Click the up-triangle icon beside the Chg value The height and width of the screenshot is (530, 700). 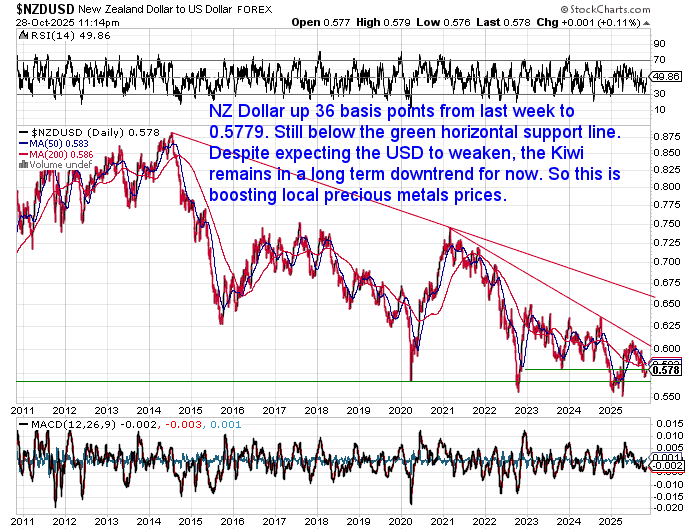point(646,23)
